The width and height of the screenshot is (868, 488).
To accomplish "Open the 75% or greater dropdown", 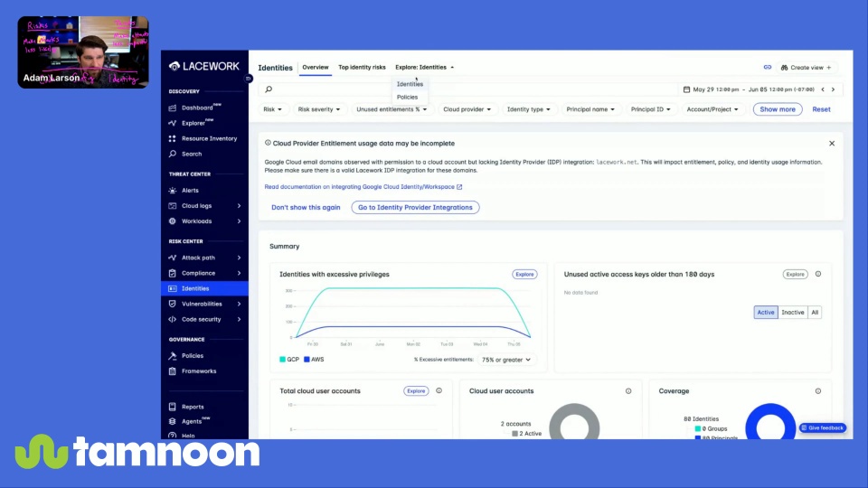I will coord(506,360).
